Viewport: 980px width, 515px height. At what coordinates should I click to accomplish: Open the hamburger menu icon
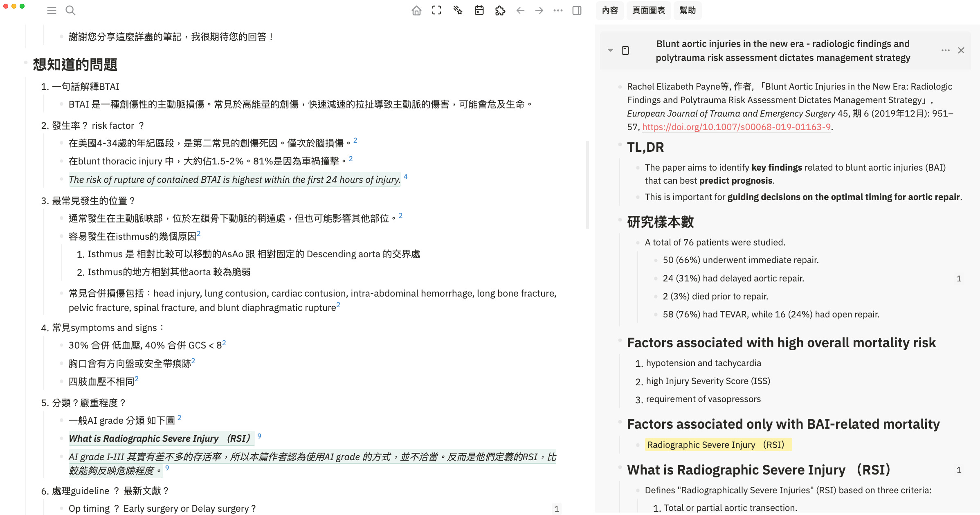[x=52, y=11]
